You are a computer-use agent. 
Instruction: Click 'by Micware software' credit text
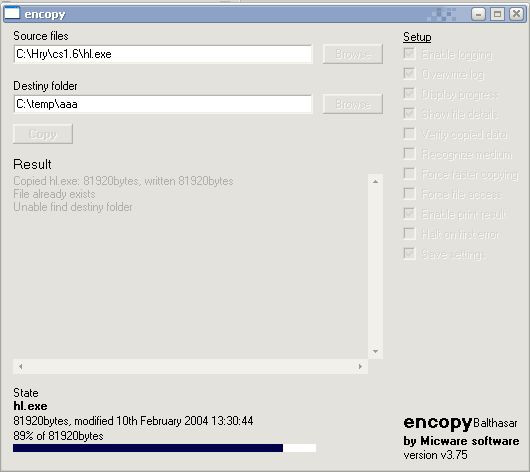(461, 441)
